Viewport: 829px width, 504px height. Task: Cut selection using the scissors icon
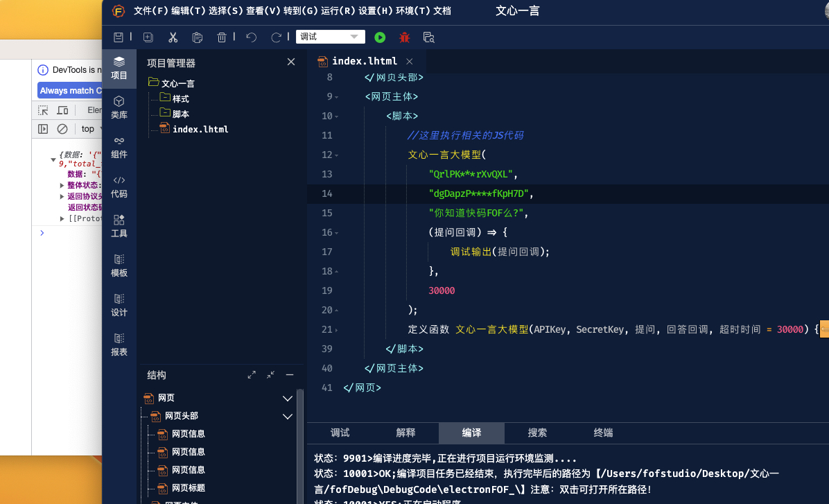173,37
